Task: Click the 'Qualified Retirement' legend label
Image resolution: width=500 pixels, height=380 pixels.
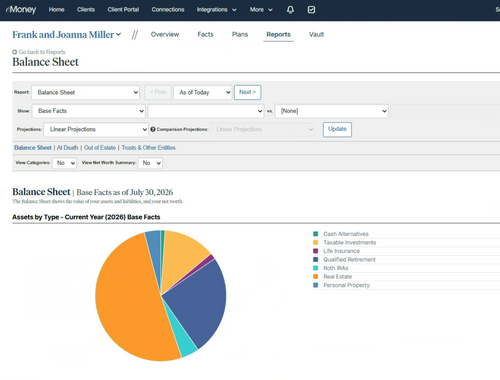Action: tap(349, 260)
